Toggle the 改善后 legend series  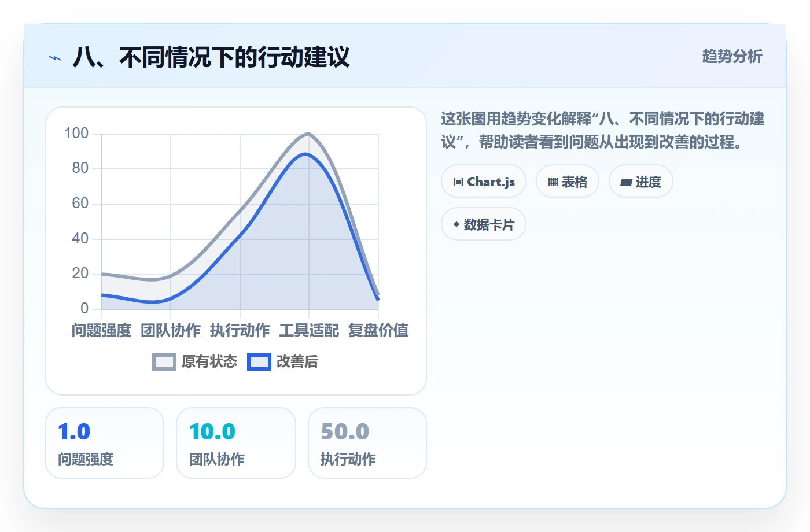click(x=283, y=362)
